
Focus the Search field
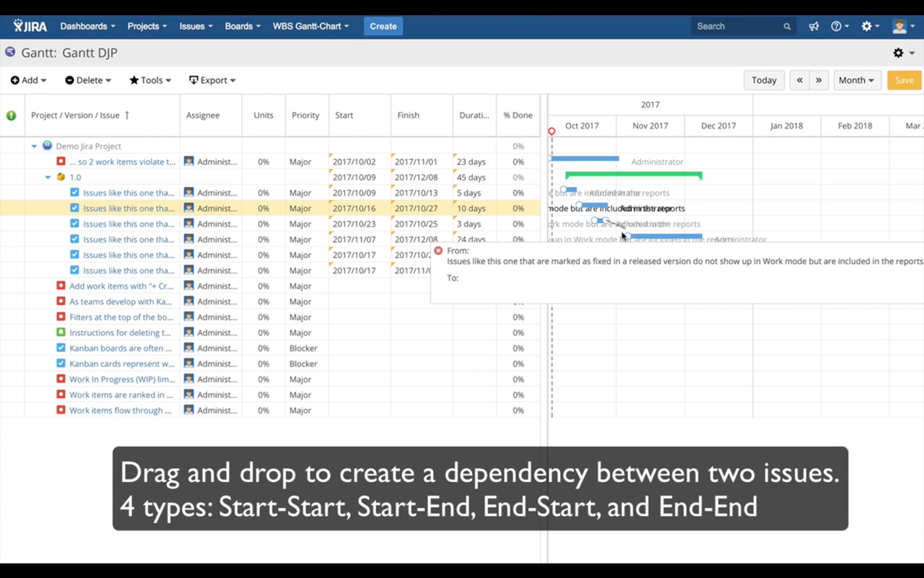[744, 26]
